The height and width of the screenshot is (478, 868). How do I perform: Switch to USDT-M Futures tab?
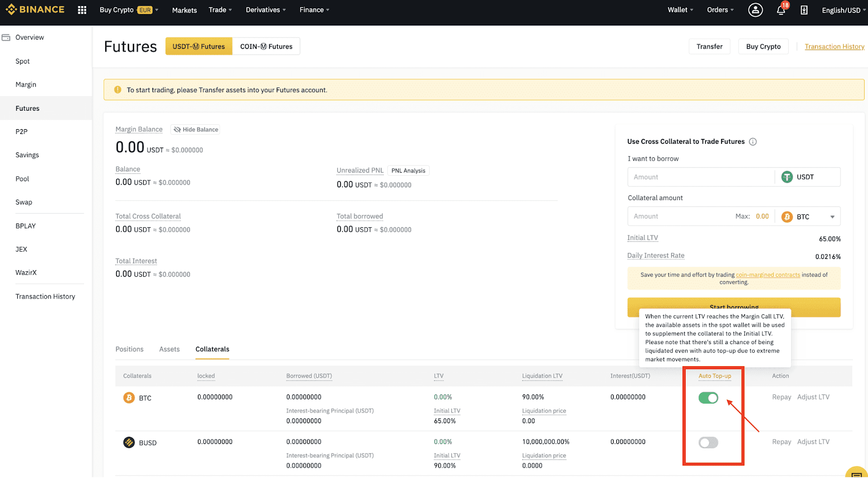tap(199, 47)
